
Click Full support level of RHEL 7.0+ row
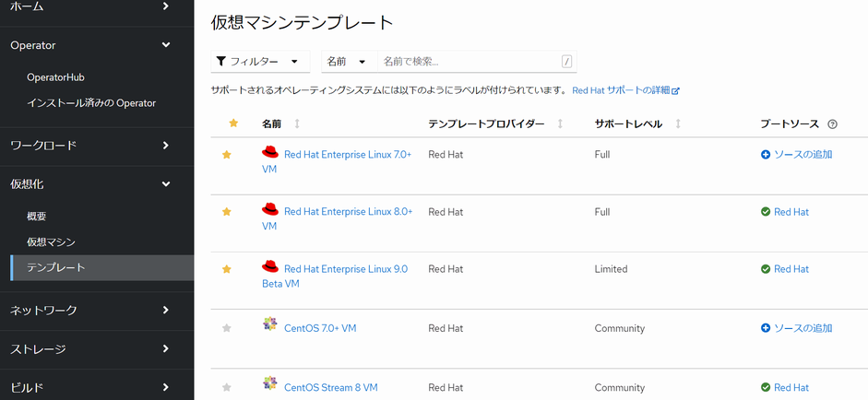[602, 155]
